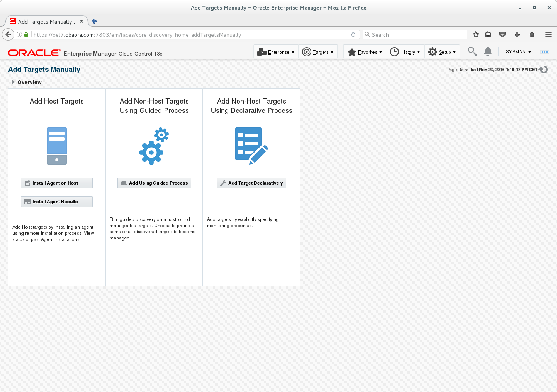Click the host server illustration
Screen dimensions: 557x392
point(57,146)
